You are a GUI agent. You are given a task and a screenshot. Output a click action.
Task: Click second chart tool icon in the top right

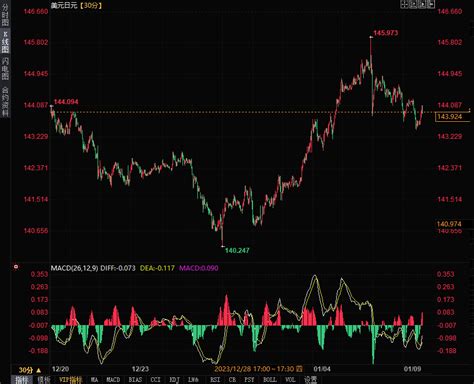click(413, 4)
